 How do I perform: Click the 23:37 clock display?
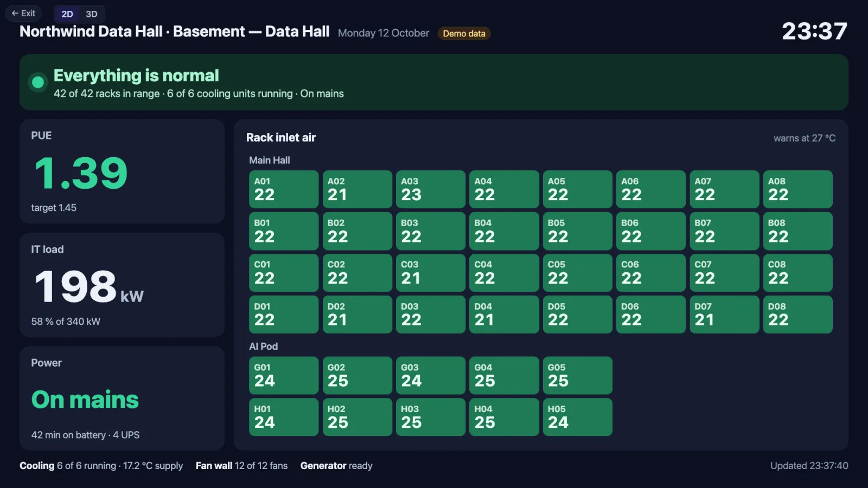point(814,31)
